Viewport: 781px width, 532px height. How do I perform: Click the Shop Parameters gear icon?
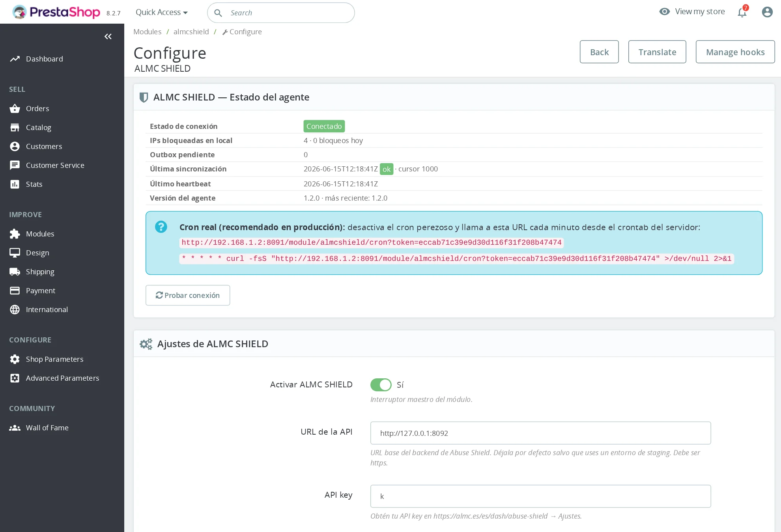[15, 359]
